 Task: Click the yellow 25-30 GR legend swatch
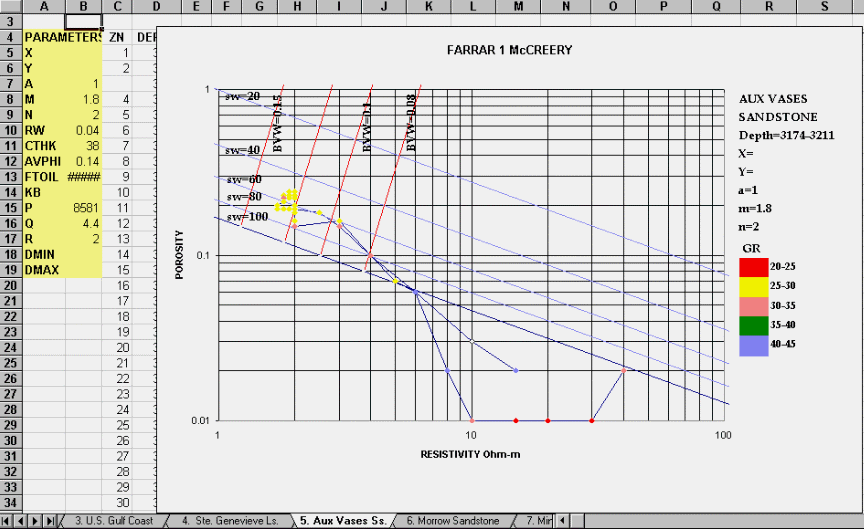753,285
